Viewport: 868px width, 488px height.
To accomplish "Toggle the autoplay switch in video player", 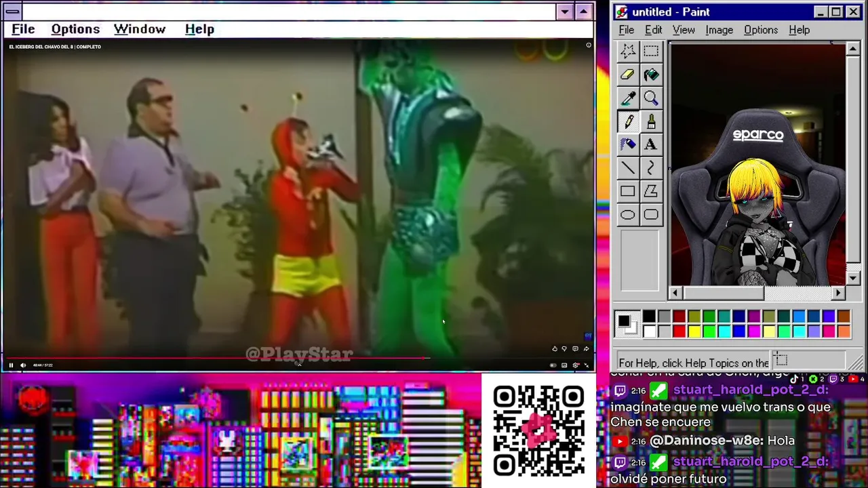I will tap(553, 365).
